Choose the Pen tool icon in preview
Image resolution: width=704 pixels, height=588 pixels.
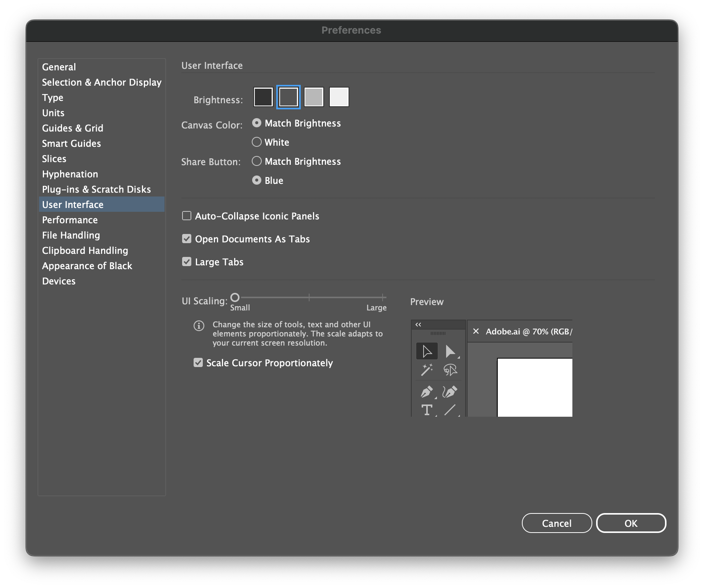coord(427,392)
